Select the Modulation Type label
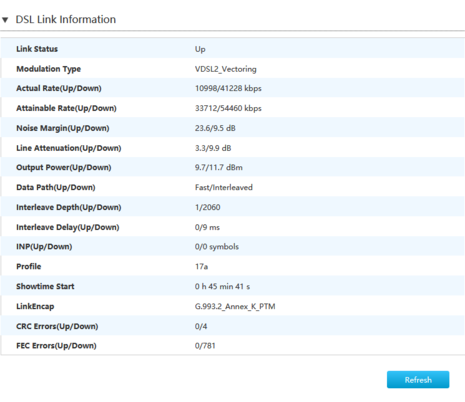465x402 pixels. click(49, 69)
